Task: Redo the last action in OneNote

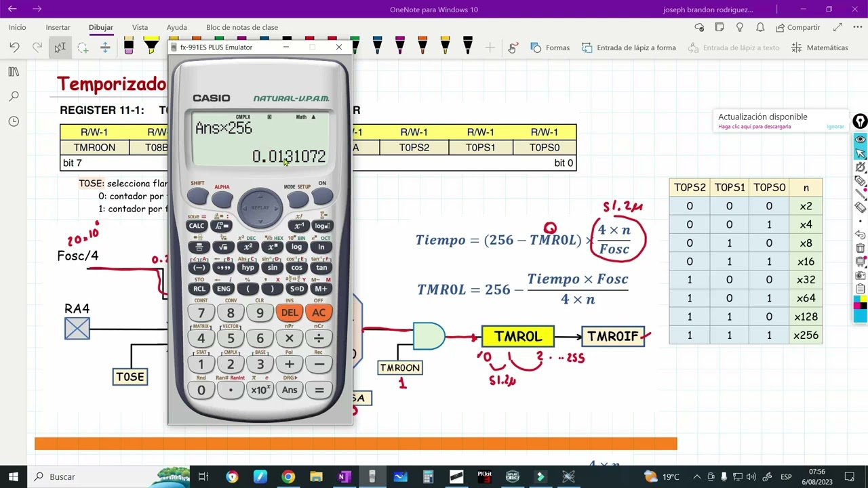Action: click(37, 47)
